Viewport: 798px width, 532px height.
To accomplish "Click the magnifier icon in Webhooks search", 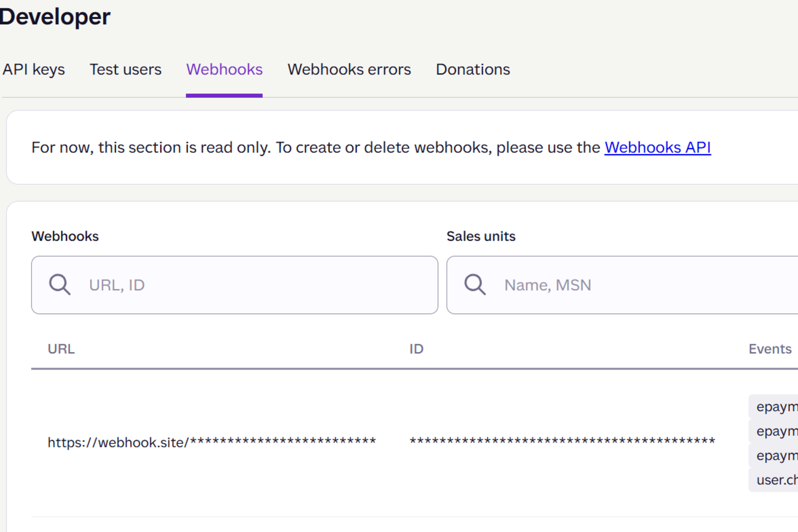I will [60, 285].
